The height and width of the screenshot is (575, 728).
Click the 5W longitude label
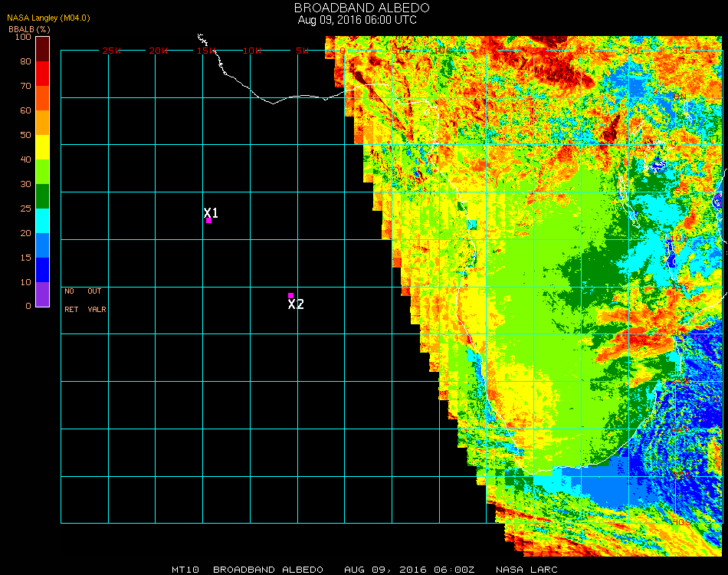[302, 51]
